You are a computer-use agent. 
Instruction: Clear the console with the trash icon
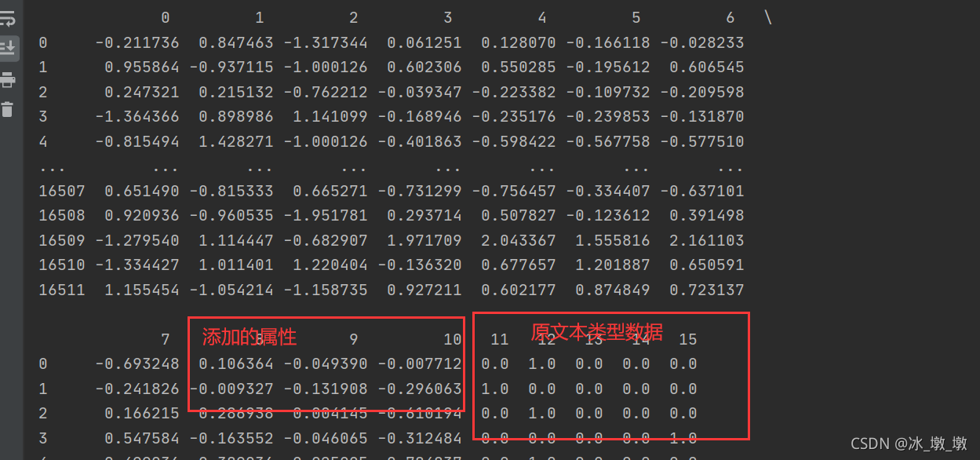[8, 109]
